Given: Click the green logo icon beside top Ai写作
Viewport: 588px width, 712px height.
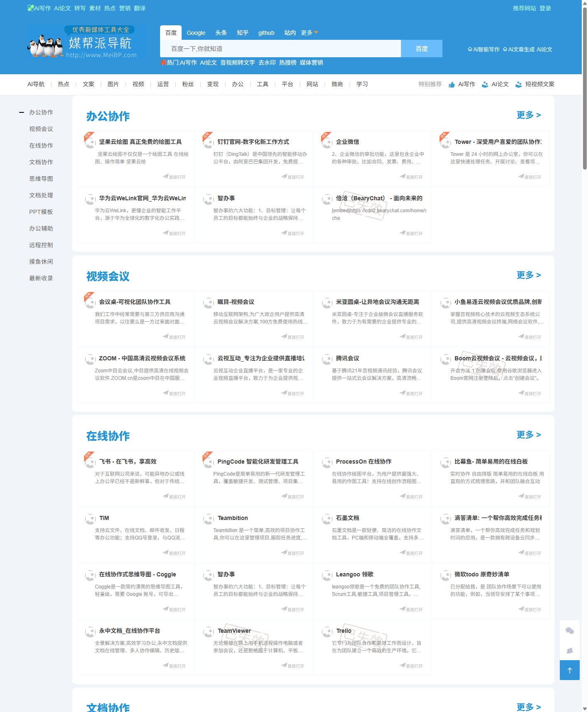Looking at the screenshot, I should [30, 8].
